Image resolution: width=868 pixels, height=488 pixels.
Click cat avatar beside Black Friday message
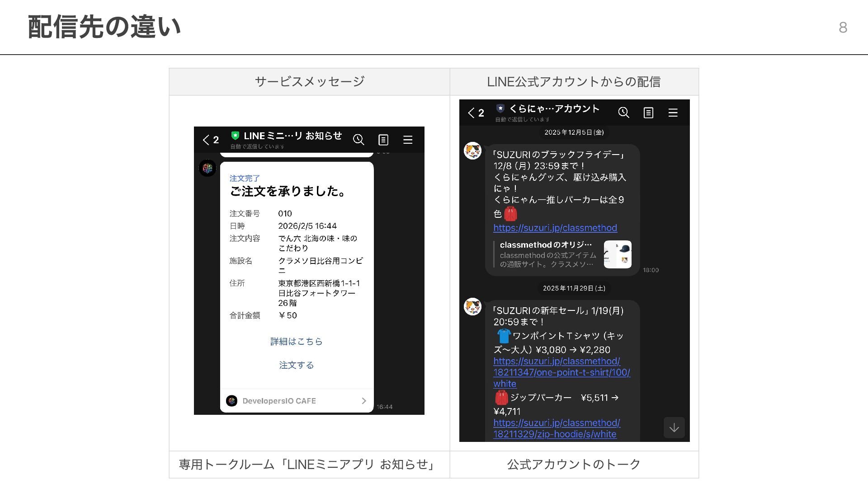472,151
